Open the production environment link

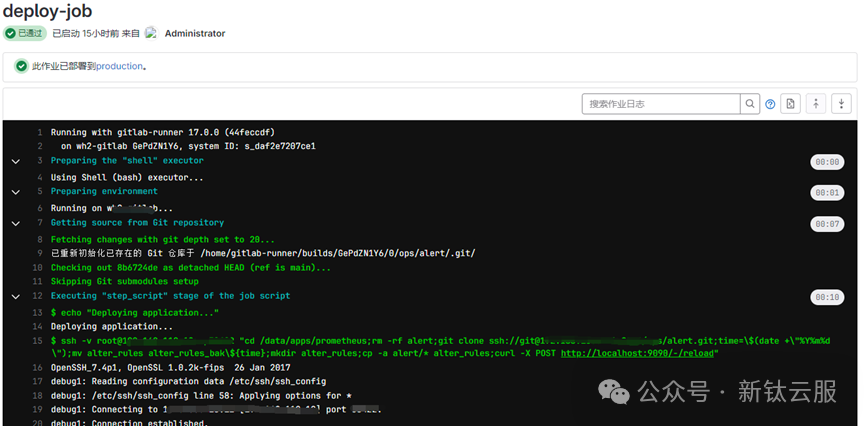(120, 66)
